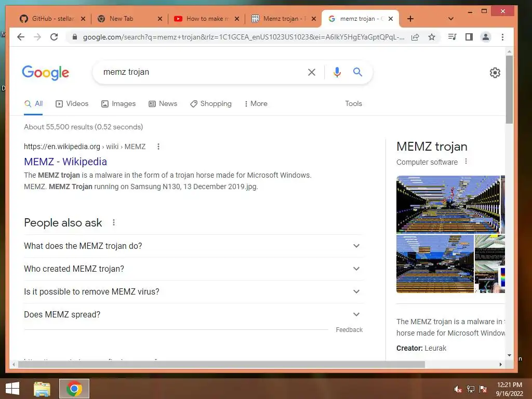Click the About 55,500 results text

[84, 127]
